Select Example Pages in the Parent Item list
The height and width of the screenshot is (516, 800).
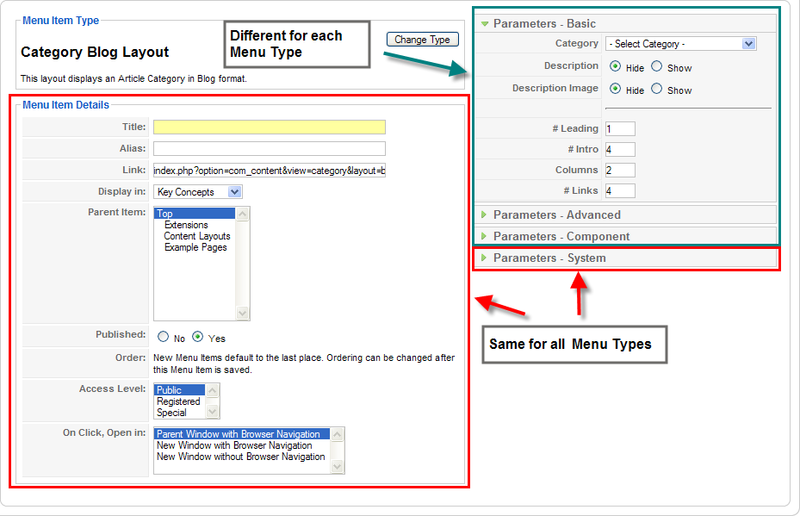[x=195, y=247]
